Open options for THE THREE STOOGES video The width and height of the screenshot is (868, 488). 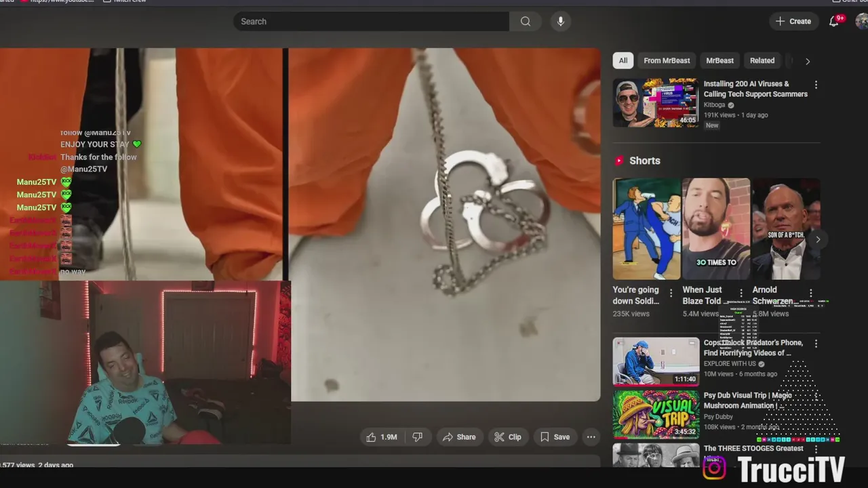coord(816,449)
